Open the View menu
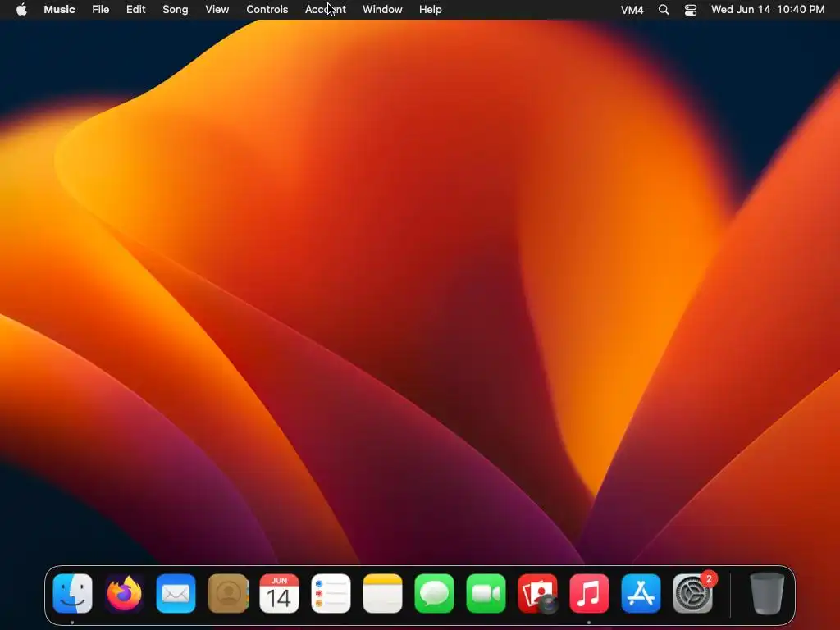Image resolution: width=840 pixels, height=630 pixels. point(217,10)
